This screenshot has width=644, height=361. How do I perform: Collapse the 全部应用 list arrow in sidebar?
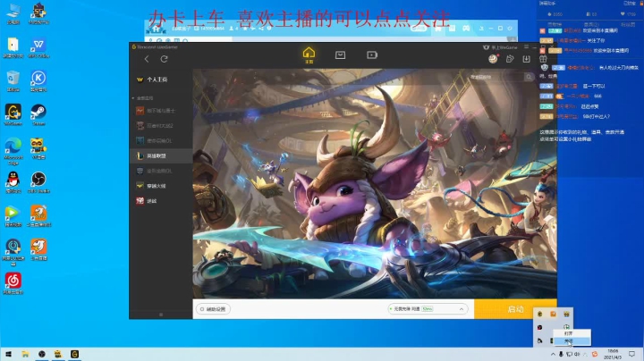click(x=133, y=98)
